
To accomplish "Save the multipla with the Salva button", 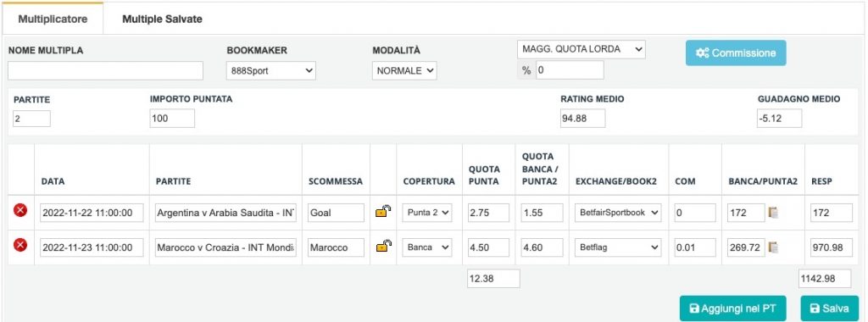I will (x=829, y=308).
